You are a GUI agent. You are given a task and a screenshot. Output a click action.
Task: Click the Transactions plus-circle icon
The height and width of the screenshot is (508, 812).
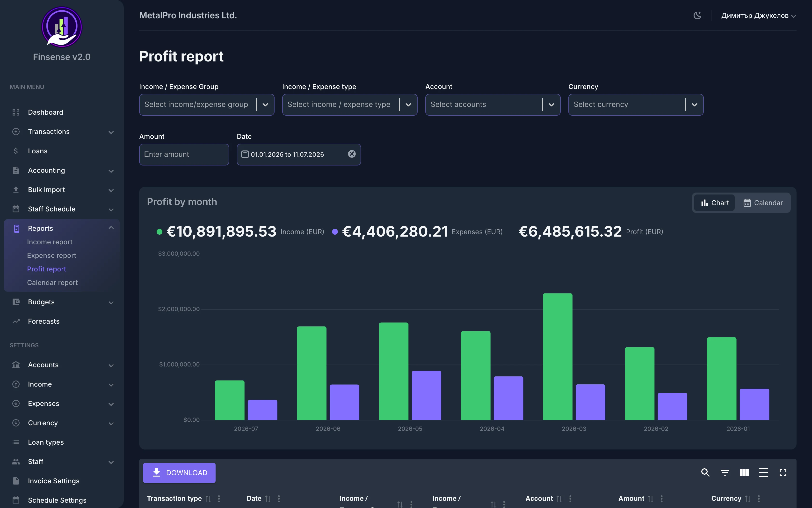click(x=16, y=132)
